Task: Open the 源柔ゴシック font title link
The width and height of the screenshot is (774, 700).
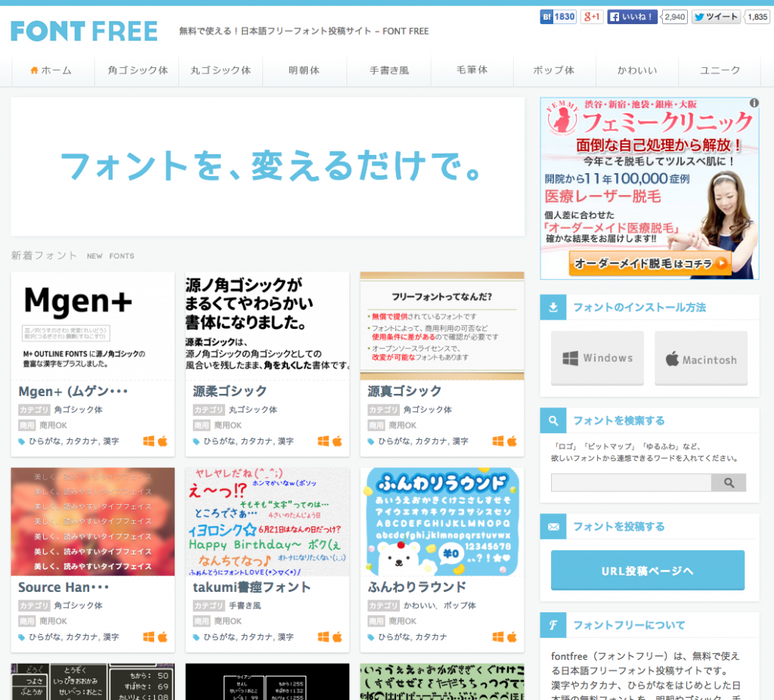Action: click(230, 392)
